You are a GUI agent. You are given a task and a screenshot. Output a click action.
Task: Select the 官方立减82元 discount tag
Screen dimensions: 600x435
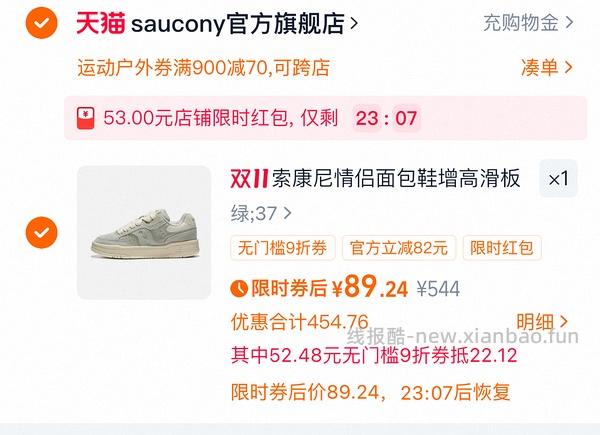point(399,248)
